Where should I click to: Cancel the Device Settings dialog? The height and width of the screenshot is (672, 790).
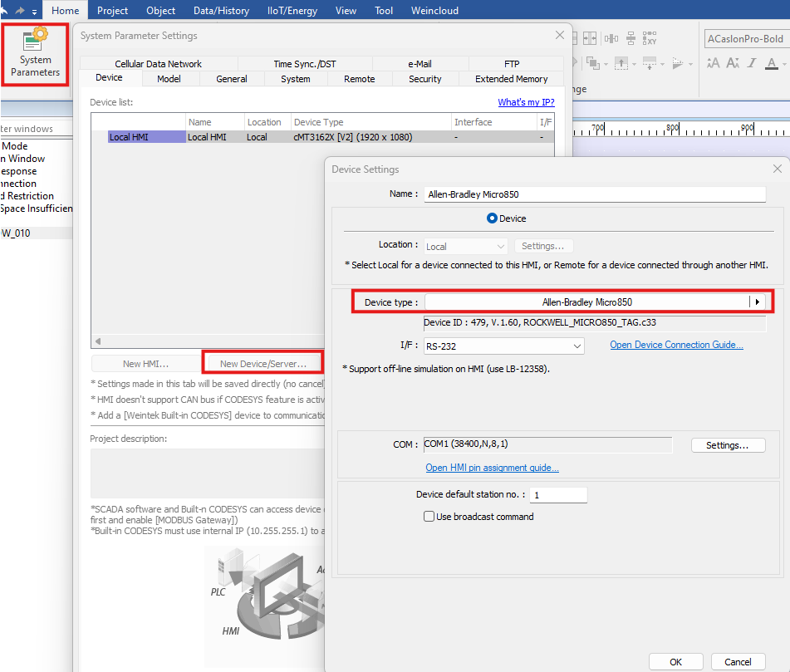point(738,661)
